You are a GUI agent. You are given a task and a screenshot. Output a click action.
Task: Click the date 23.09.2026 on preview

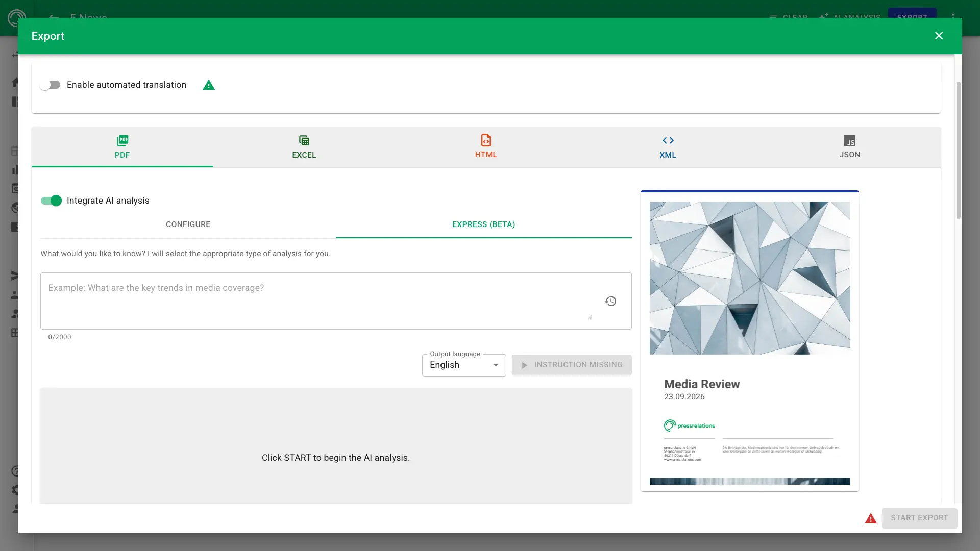tap(684, 397)
